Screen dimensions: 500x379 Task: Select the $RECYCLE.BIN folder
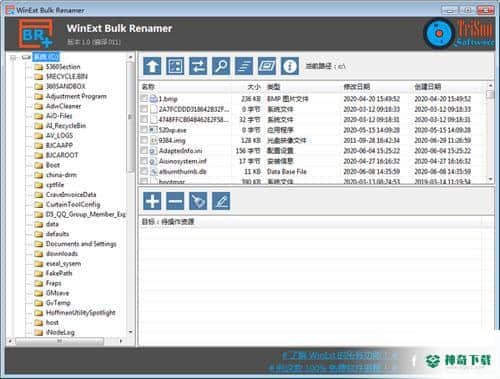pyautogui.click(x=67, y=77)
